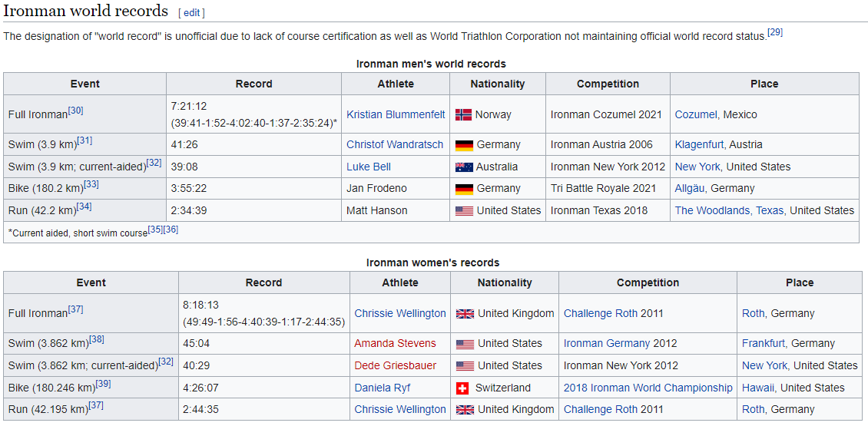Open the Allgäu place link

[x=690, y=188]
